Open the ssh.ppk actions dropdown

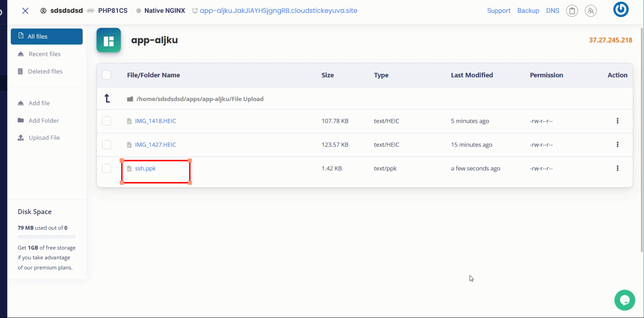tap(617, 168)
